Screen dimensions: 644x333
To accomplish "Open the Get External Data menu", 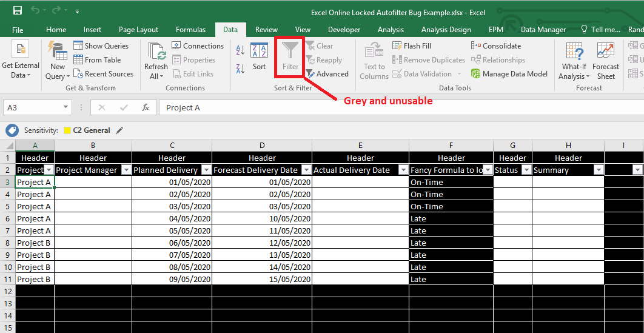I will (x=21, y=59).
